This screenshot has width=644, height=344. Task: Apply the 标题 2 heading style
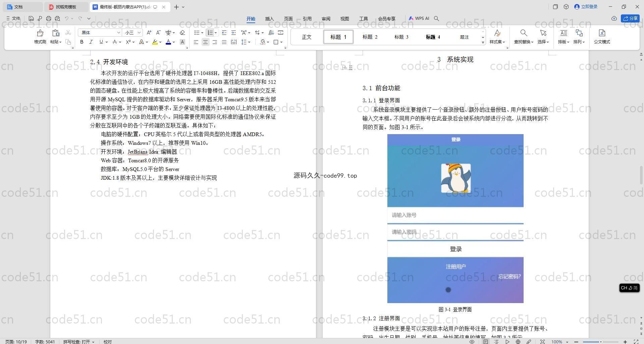click(x=370, y=37)
